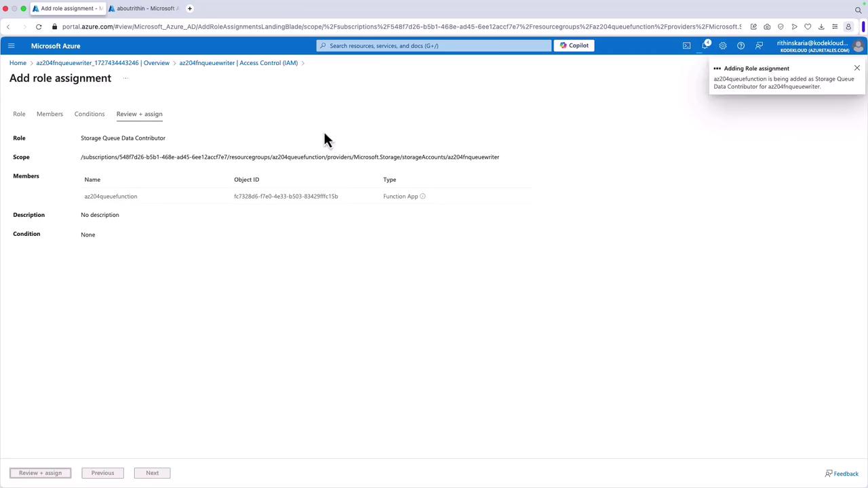The width and height of the screenshot is (868, 488).
Task: Switch to the Role tab
Action: coord(19,114)
